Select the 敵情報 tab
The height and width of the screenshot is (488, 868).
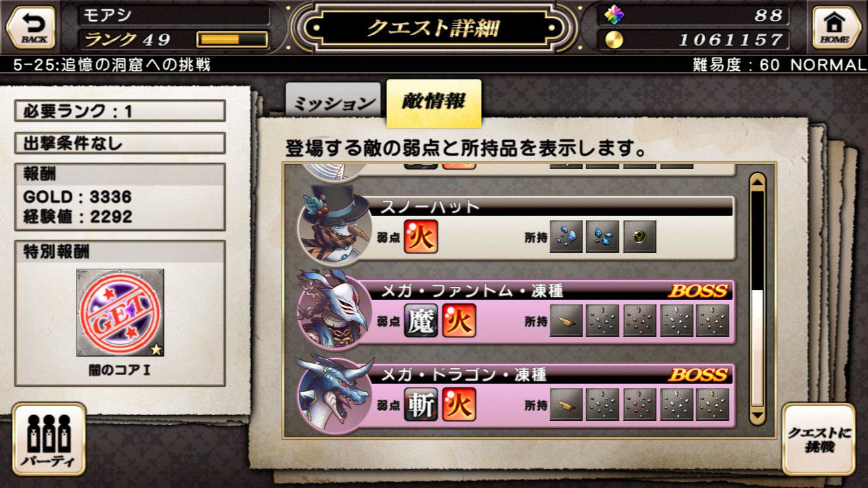(x=434, y=103)
